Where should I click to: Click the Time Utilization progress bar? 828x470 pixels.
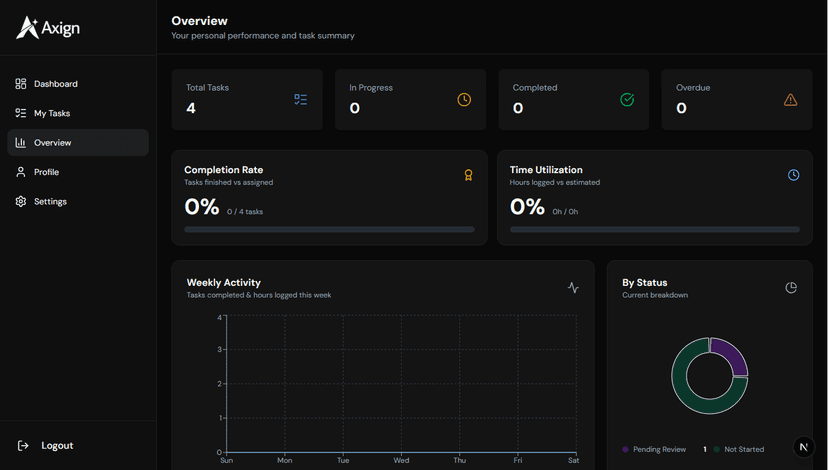tap(654, 229)
